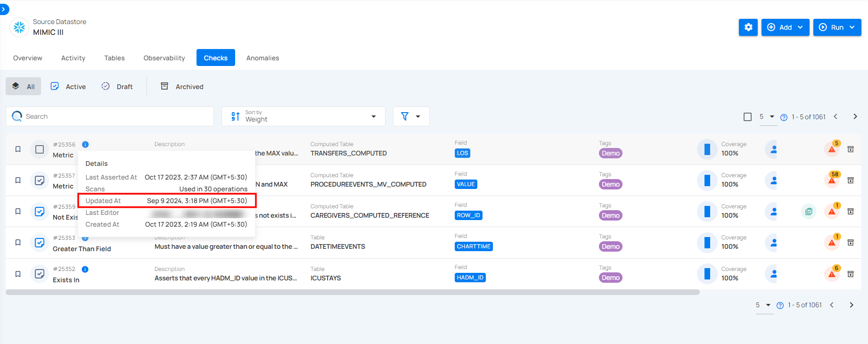Tick the checkbox for check #25356

tap(40, 149)
